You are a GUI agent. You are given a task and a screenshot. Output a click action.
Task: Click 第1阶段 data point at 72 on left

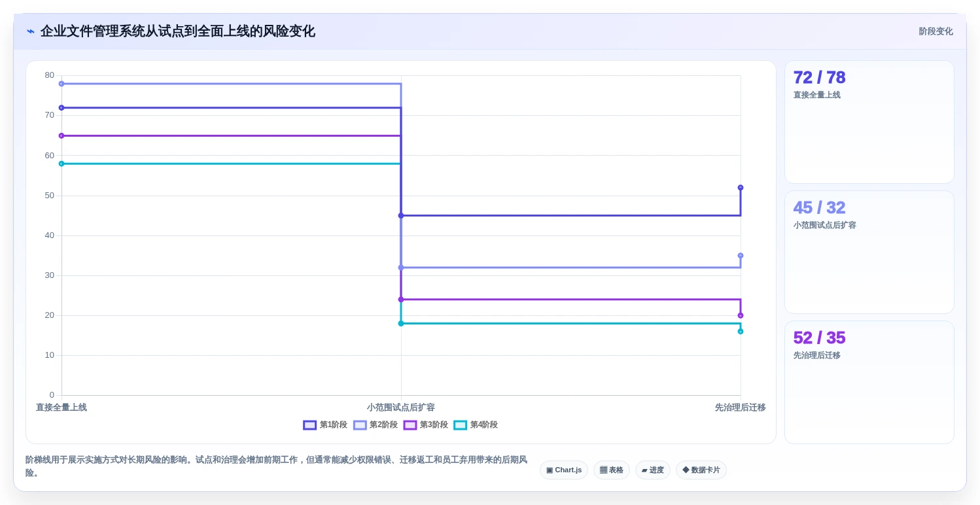pos(61,108)
